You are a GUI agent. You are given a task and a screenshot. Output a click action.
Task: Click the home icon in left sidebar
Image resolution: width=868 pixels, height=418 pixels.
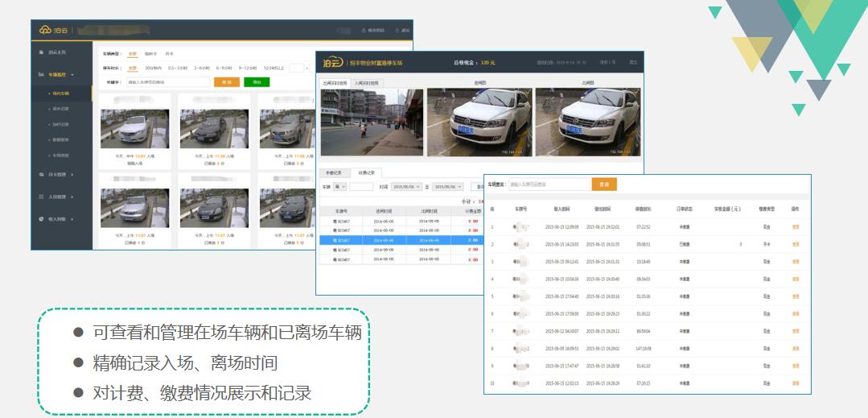pyautogui.click(x=42, y=52)
